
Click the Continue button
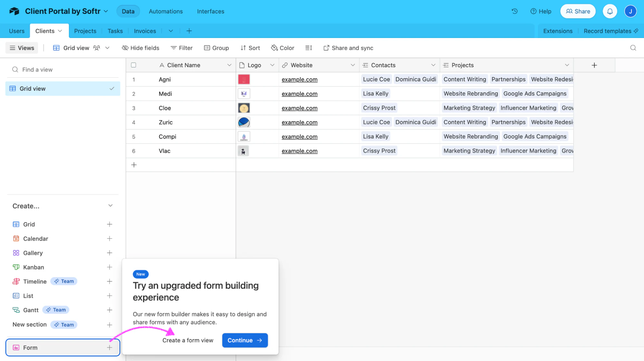tap(245, 340)
